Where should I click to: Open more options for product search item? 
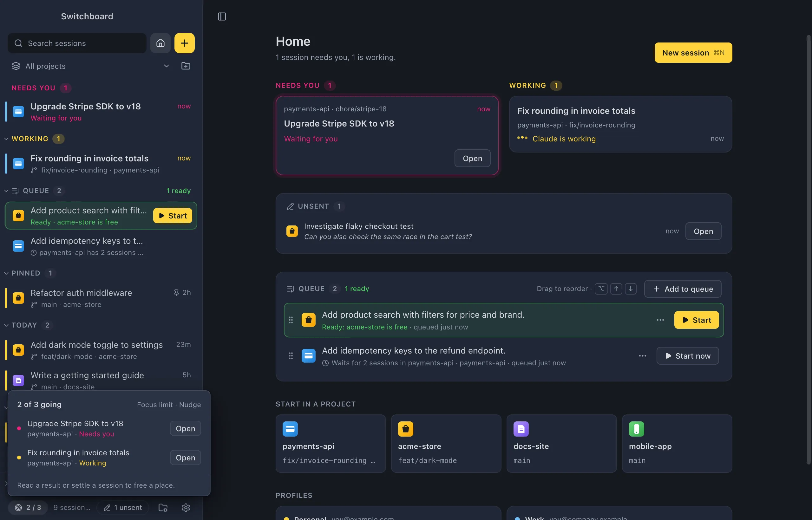tap(660, 320)
